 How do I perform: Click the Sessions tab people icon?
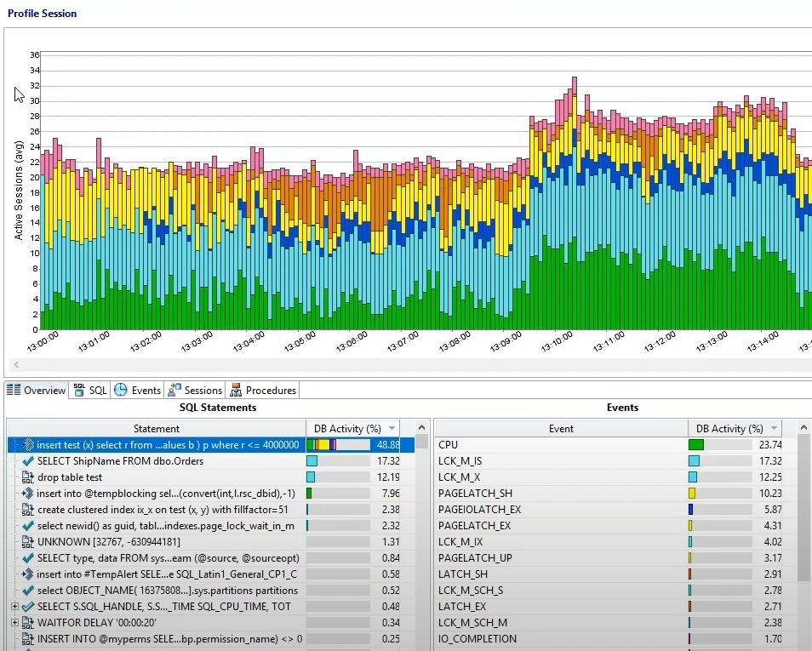tap(174, 390)
